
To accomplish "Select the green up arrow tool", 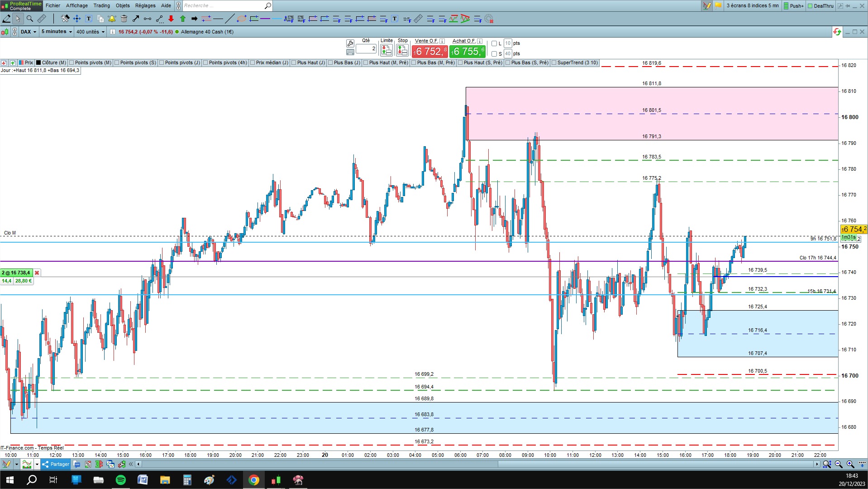I will coord(183,19).
